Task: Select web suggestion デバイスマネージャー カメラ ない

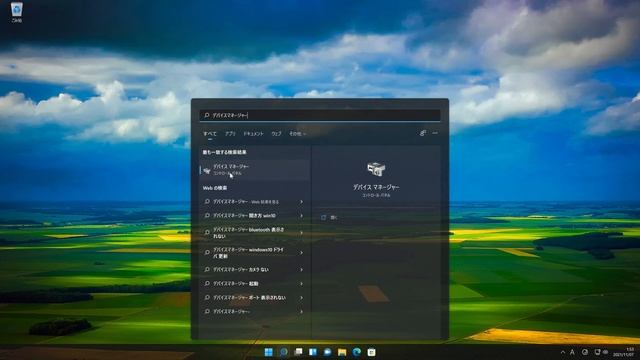Action: (255, 270)
